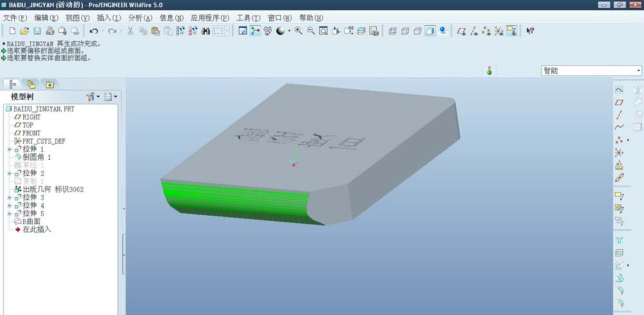Image resolution: width=644 pixels, height=315 pixels.
Task: Switch to the Model Tree tab
Action: [x=12, y=84]
